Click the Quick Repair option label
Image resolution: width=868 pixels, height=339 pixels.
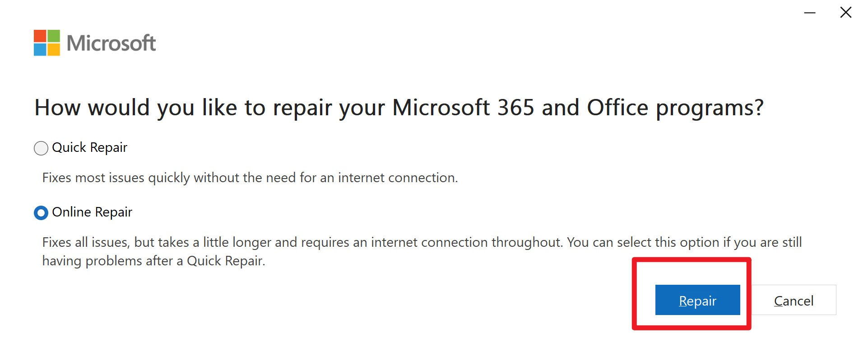90,147
